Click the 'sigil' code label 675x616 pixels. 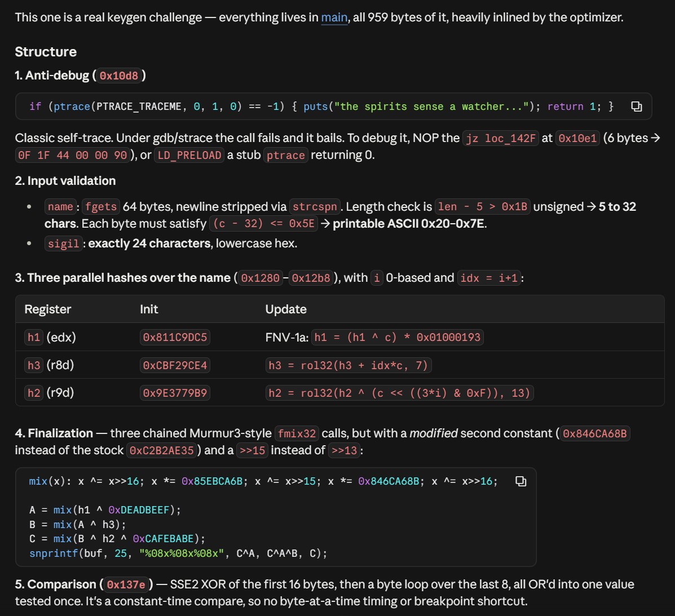[x=63, y=244]
